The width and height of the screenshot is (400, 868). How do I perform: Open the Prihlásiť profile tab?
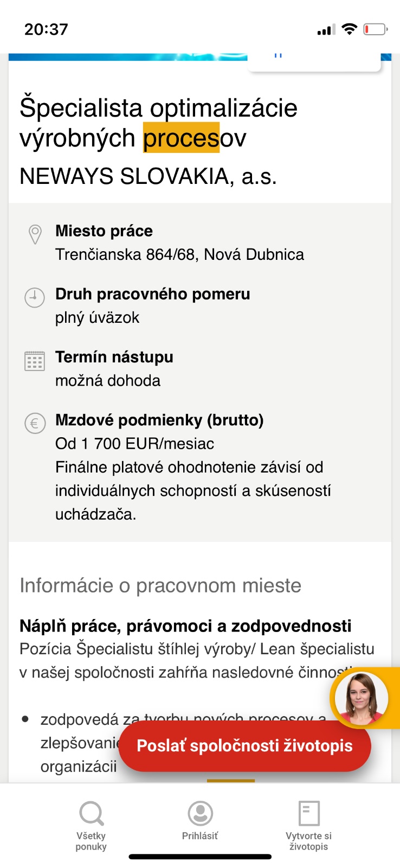pyautogui.click(x=200, y=820)
